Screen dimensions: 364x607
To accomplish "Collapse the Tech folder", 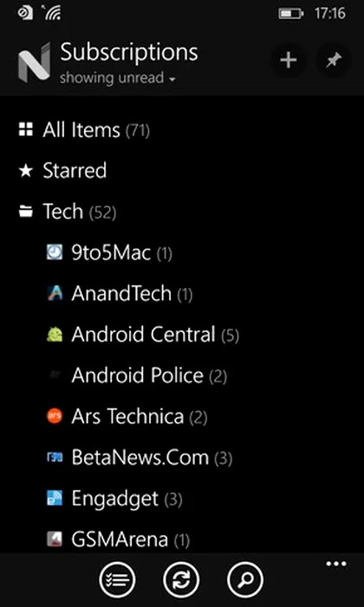I will point(68,212).
